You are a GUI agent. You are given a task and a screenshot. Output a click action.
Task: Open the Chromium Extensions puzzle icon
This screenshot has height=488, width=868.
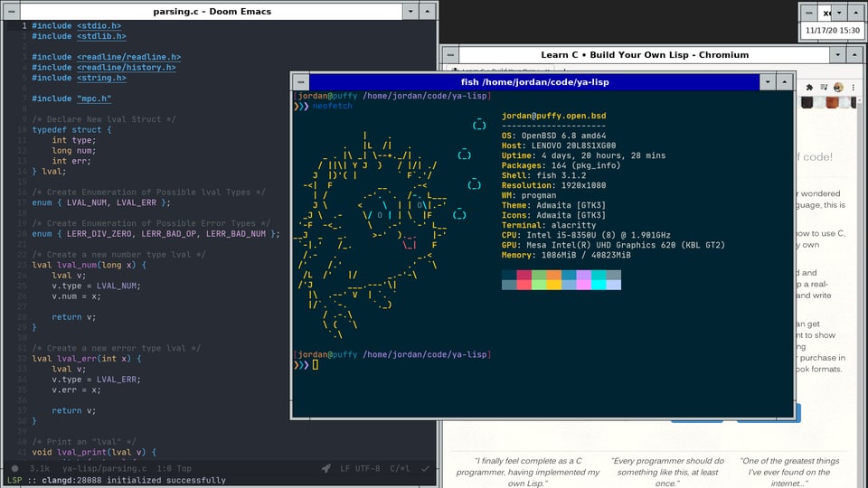pos(809,88)
